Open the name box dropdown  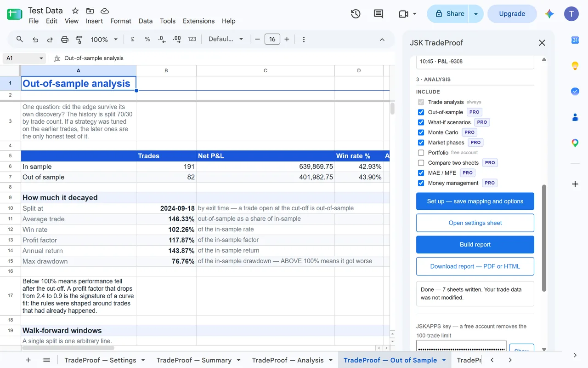pyautogui.click(x=41, y=58)
